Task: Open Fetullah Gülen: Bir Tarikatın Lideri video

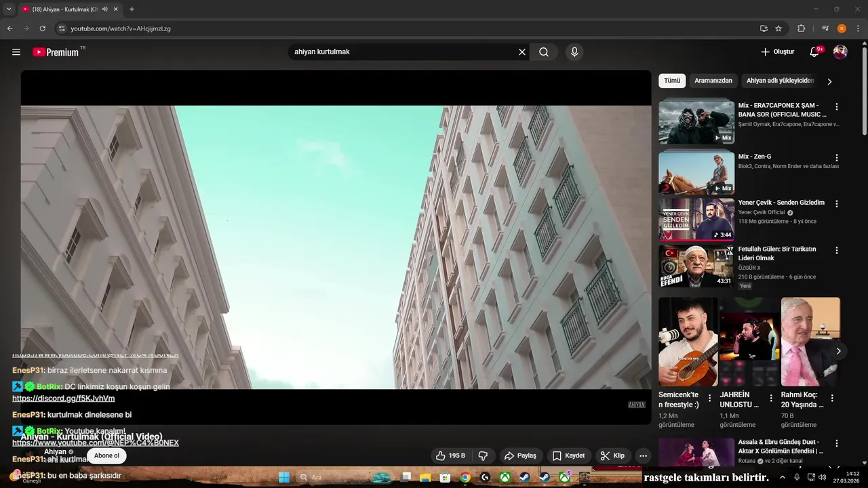Action: (696, 266)
